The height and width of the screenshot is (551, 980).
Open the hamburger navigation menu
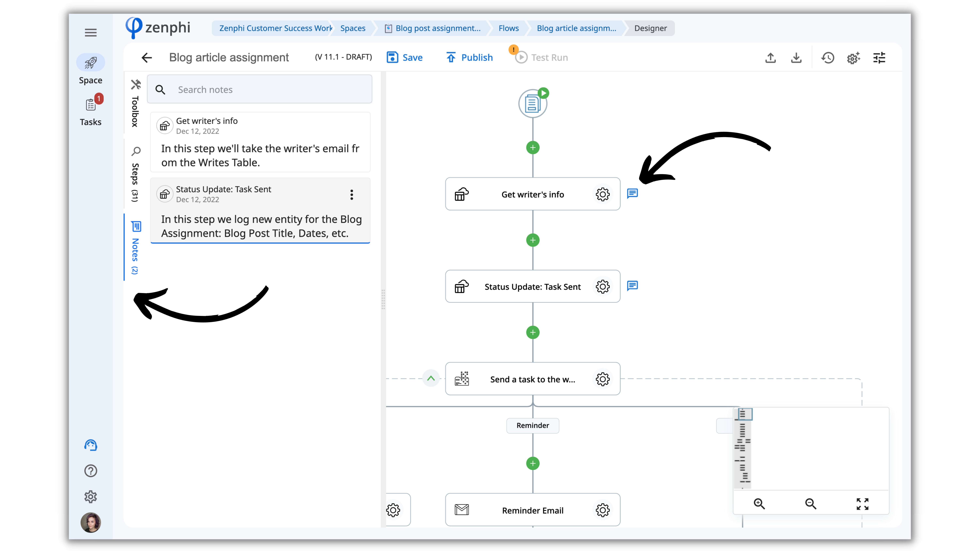[90, 33]
